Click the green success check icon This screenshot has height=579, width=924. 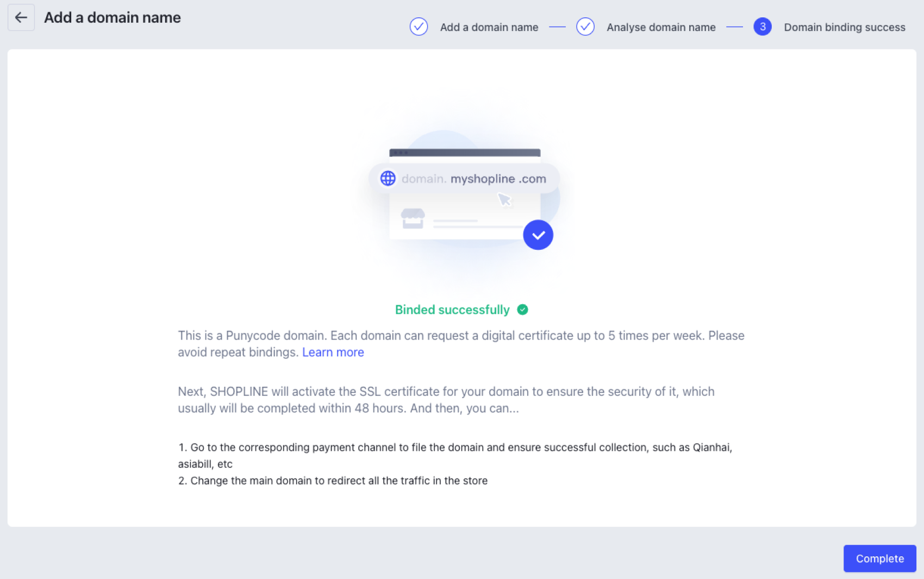click(522, 310)
